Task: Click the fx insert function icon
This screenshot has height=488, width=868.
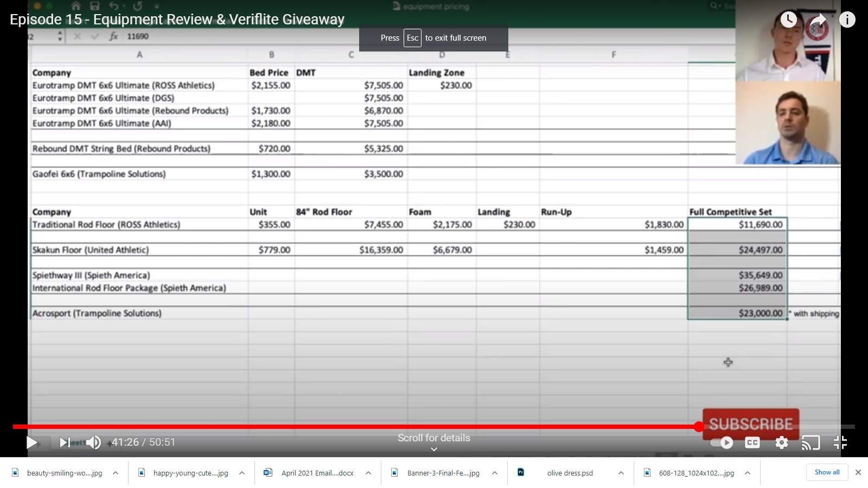Action: 113,36
